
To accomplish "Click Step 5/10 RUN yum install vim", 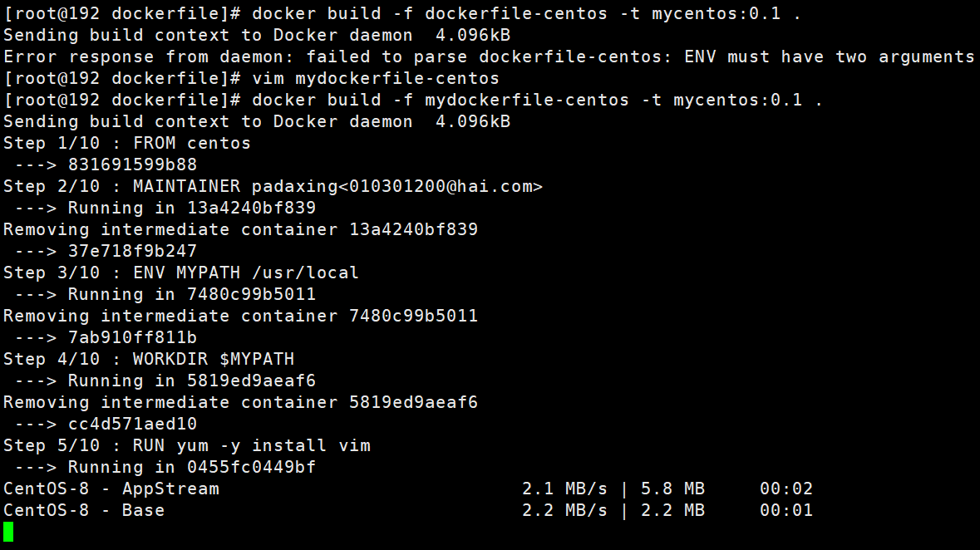I will (x=187, y=445).
